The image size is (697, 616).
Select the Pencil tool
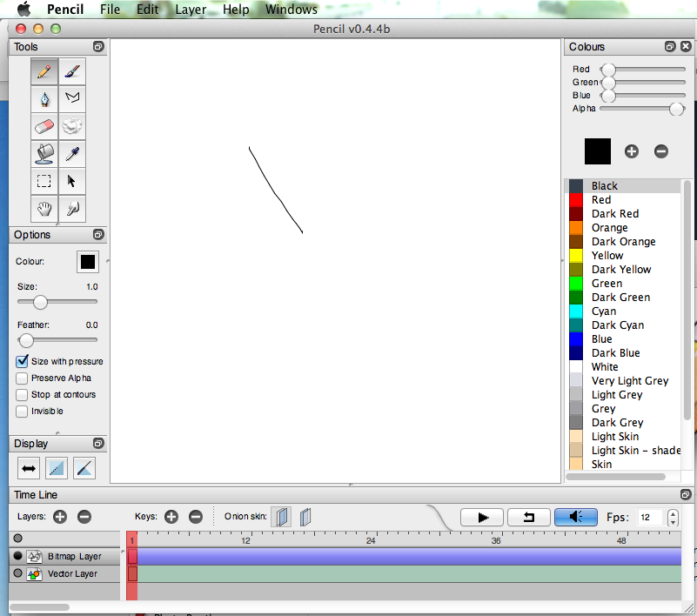tap(44, 71)
